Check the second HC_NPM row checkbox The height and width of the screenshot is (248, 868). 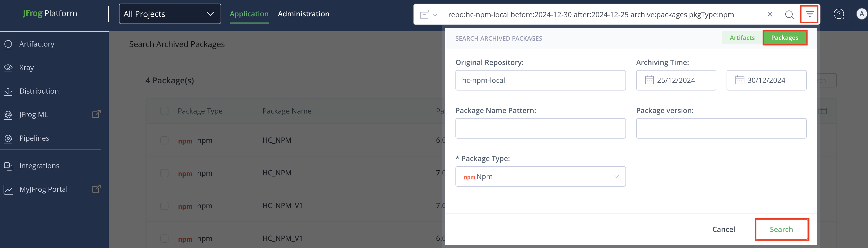tap(164, 173)
